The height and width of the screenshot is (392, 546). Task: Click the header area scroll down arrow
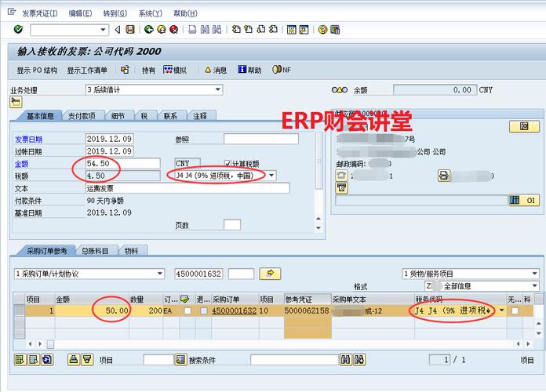pos(318,228)
